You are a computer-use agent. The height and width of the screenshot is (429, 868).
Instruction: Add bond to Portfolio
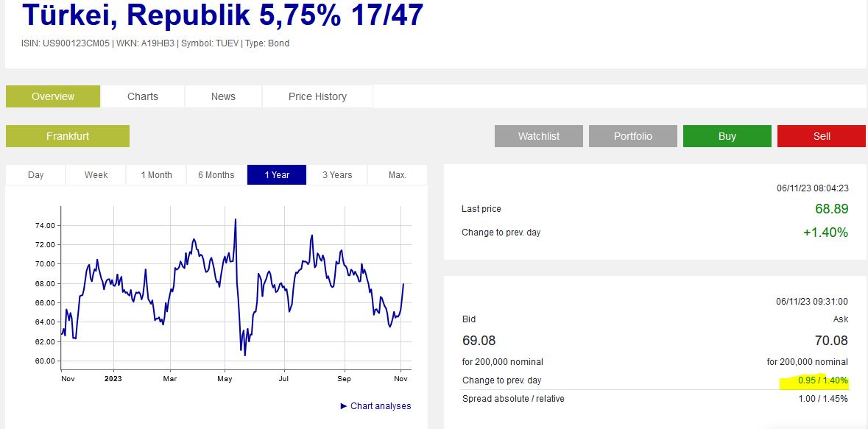(x=632, y=136)
